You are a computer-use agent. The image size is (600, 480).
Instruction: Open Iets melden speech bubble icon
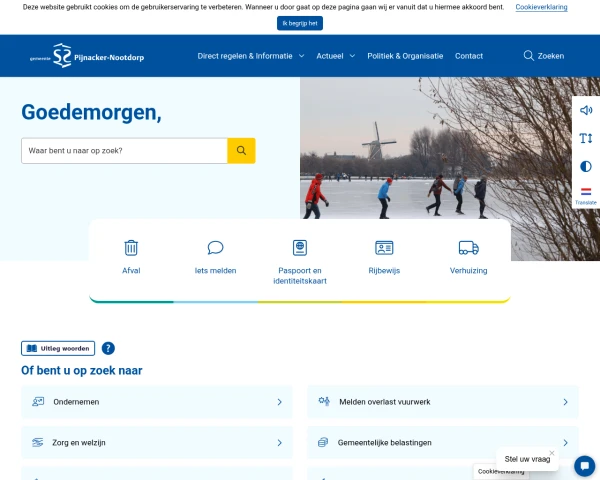[215, 248]
